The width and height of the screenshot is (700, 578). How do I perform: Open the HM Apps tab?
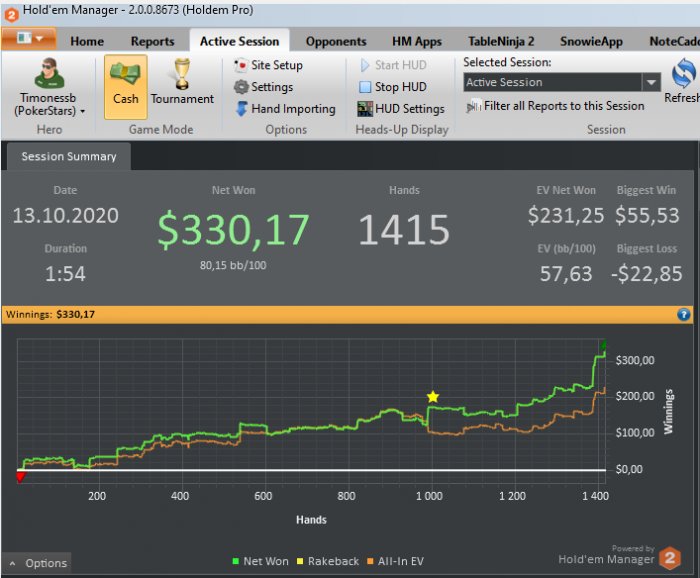(x=417, y=41)
